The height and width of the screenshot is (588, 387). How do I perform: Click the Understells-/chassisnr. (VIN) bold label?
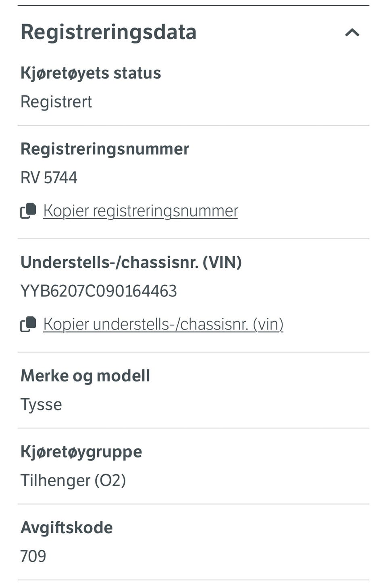click(x=131, y=263)
